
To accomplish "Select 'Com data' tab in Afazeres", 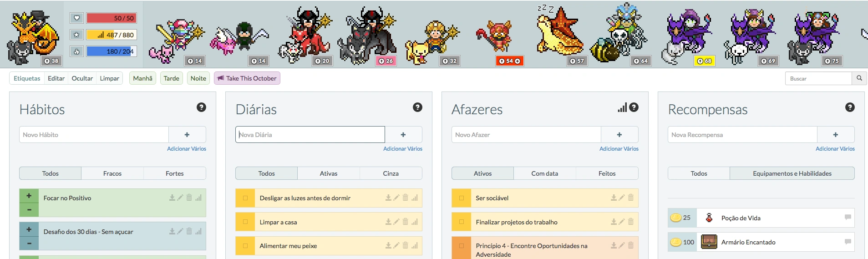I will coord(544,173).
